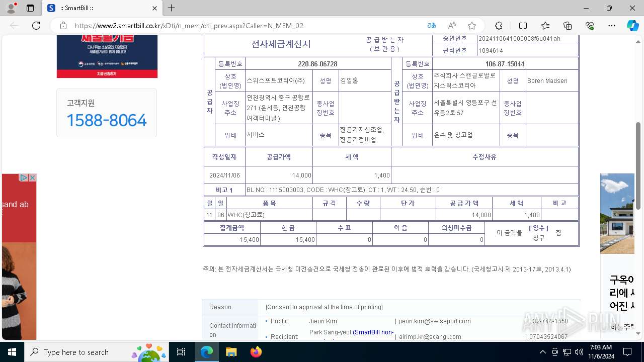Open Microsoft Edge on taskbar
This screenshot has height=362, width=644.
[207, 352]
